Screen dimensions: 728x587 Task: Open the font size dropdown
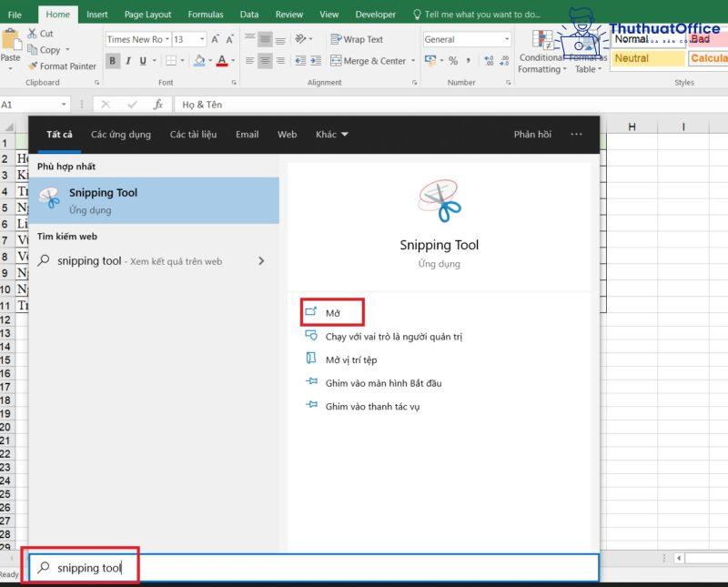(x=202, y=39)
